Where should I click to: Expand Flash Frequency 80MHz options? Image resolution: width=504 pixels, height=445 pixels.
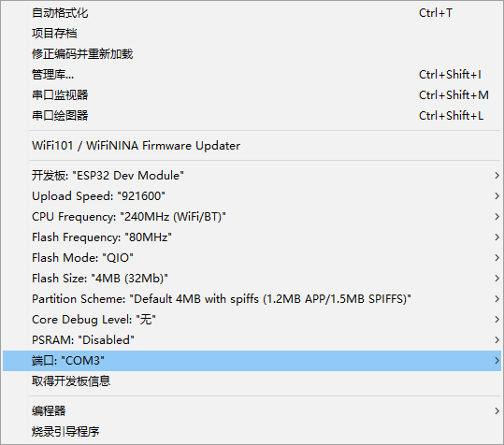click(252, 237)
